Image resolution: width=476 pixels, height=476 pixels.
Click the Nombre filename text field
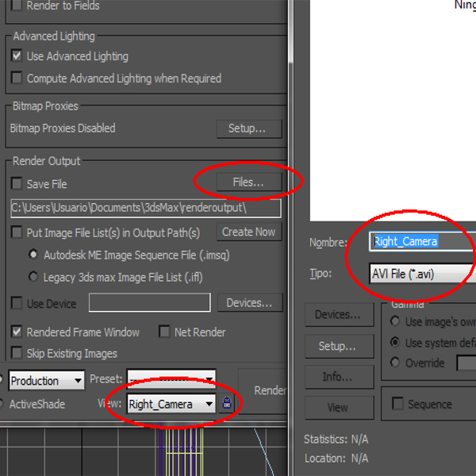(x=420, y=241)
